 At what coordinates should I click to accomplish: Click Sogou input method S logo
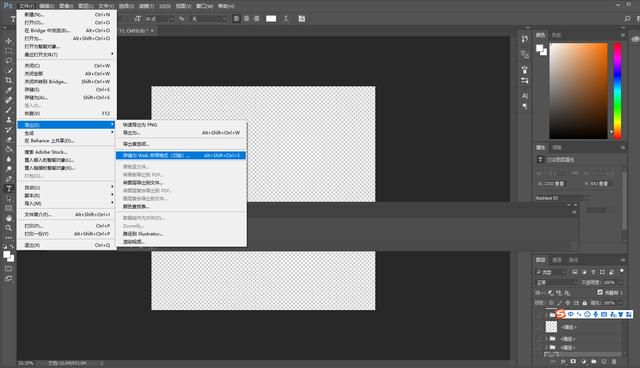[561, 314]
